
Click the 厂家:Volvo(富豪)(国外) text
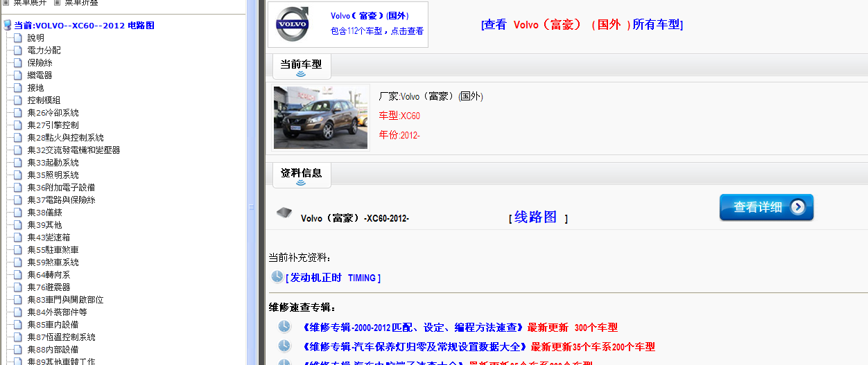tap(431, 96)
